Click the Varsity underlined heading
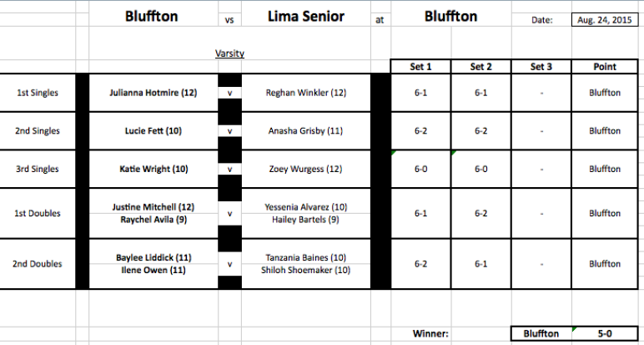644x345 pixels. (229, 53)
